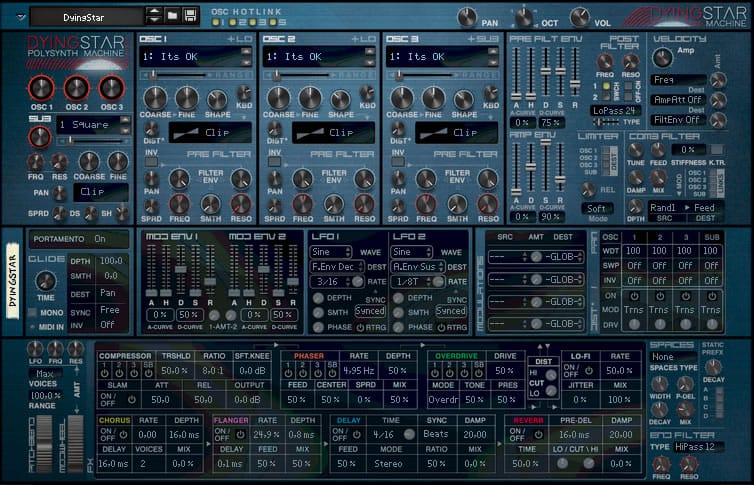Toggle OSC 1 distortion ON power button
Image resolution: width=754 pixels, height=485 pixels.
[x=634, y=296]
